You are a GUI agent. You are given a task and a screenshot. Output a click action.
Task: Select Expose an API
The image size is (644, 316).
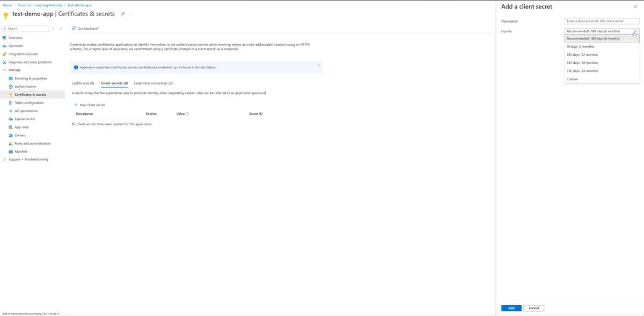25,119
